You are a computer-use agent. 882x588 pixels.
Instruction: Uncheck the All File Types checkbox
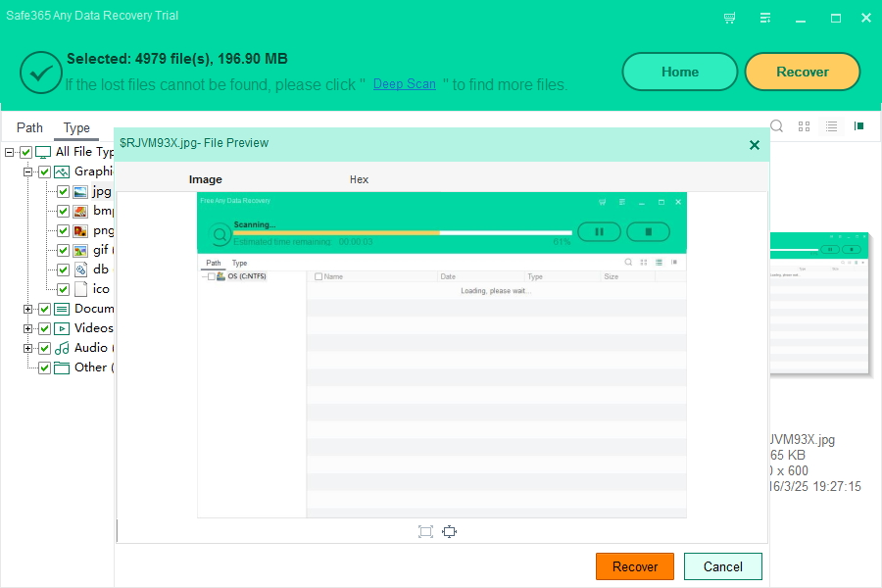pos(25,153)
